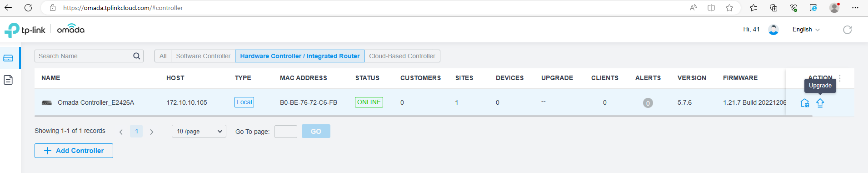The image size is (868, 173).
Task: Click the CUSTOMERS column header
Action: 420,78
